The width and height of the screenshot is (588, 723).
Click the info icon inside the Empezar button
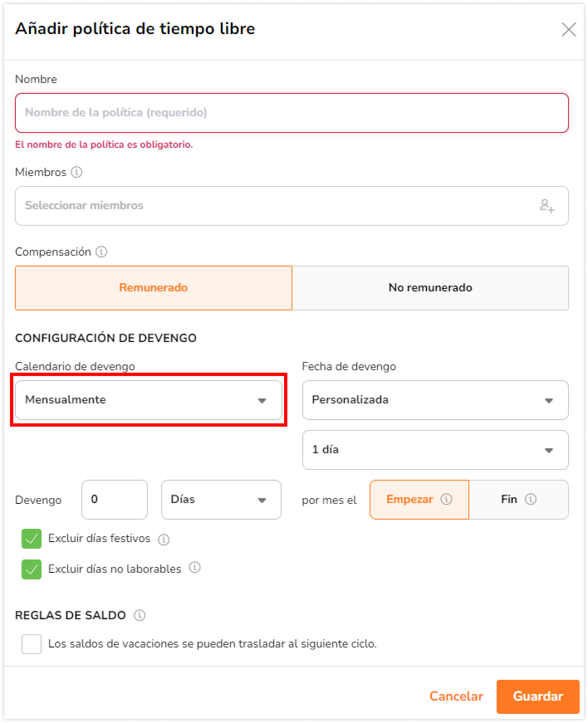(x=446, y=499)
